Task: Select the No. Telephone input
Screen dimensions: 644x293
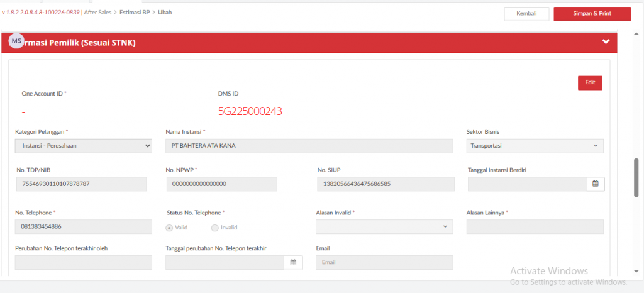Action: pos(83,227)
